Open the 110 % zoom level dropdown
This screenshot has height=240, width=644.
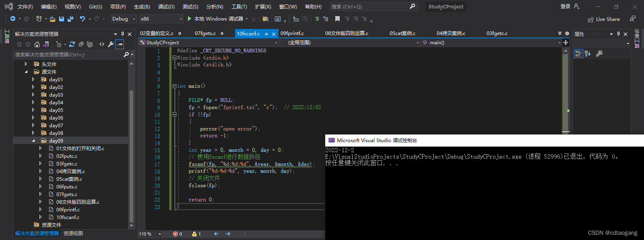(x=150, y=234)
